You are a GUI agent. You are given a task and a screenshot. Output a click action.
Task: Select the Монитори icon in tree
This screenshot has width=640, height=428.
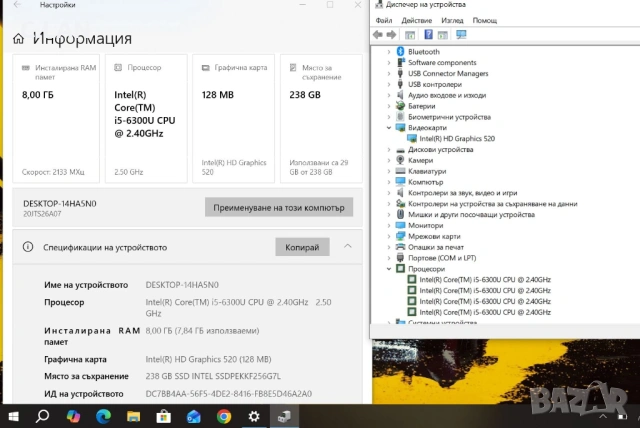coord(400,225)
